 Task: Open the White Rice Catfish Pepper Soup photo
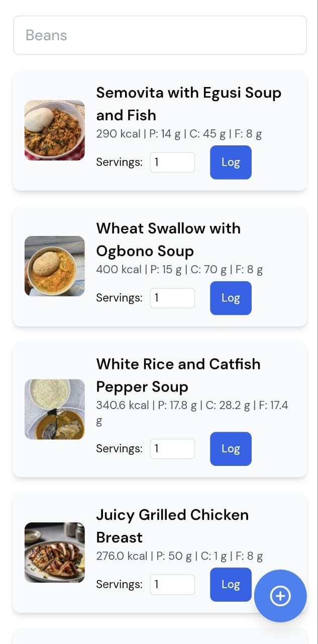[55, 409]
